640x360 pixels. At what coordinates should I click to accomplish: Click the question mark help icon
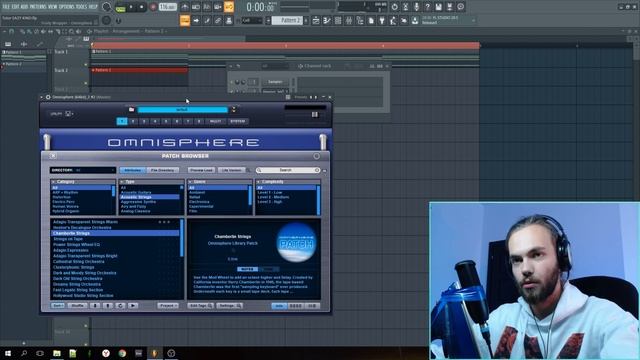point(427,7)
